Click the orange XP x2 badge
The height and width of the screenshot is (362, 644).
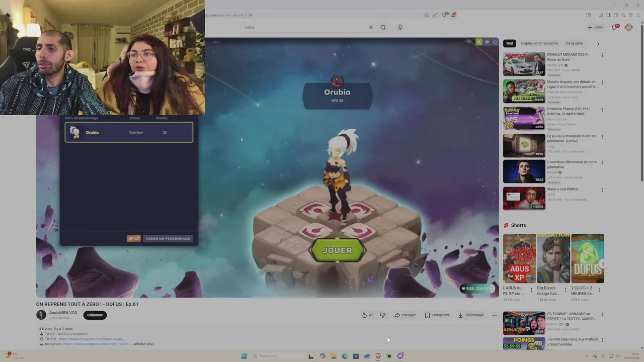133,239
